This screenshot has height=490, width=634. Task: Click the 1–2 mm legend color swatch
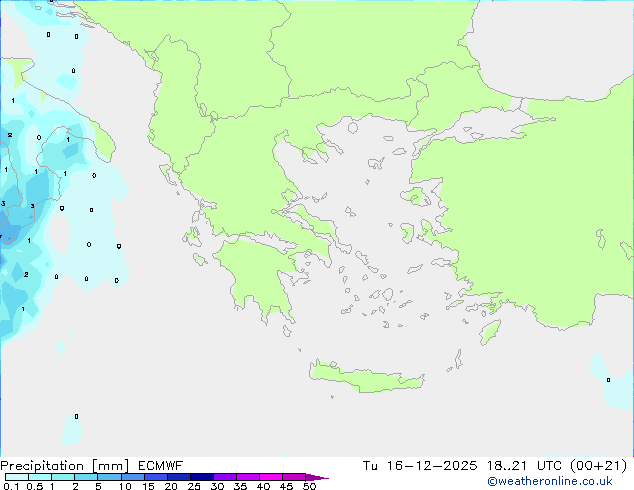(63, 477)
